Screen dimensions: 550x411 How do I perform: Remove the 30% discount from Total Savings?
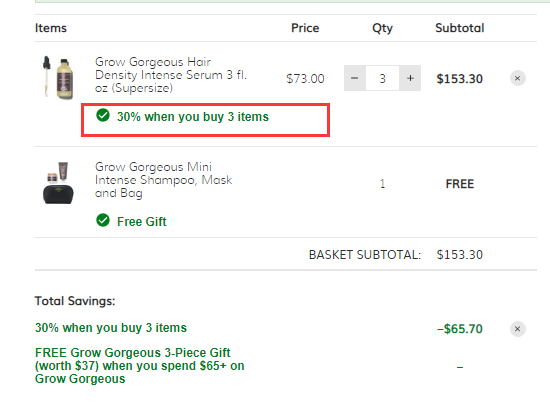(x=517, y=329)
